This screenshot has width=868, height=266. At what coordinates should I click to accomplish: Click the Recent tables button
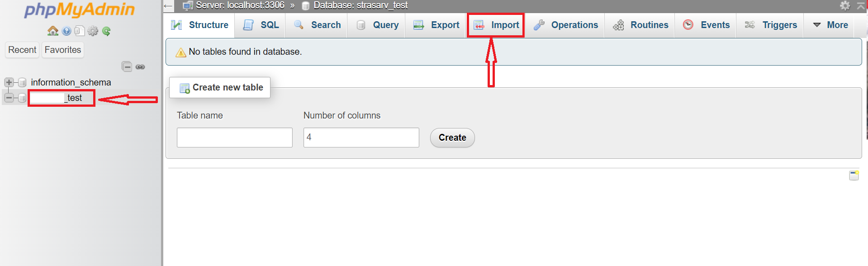coord(22,50)
